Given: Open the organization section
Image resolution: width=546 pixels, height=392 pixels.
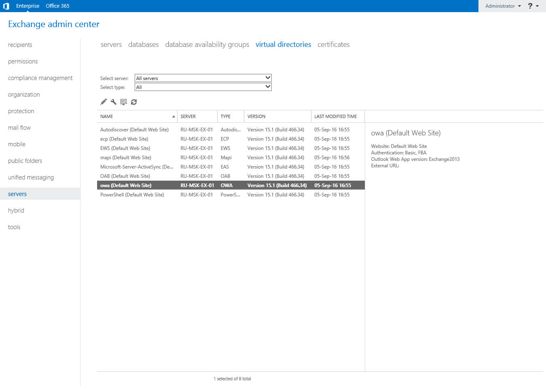Looking at the screenshot, I should click(24, 95).
